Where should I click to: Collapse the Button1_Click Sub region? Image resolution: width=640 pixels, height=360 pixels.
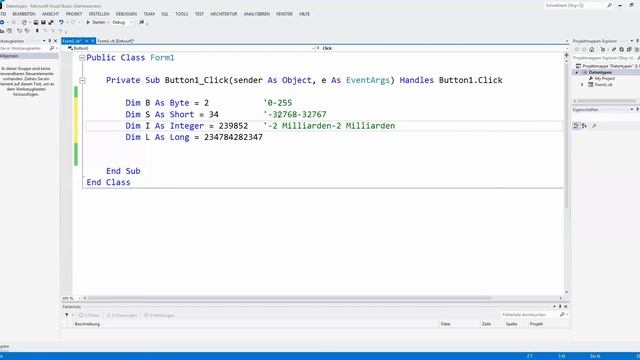[x=82, y=80]
